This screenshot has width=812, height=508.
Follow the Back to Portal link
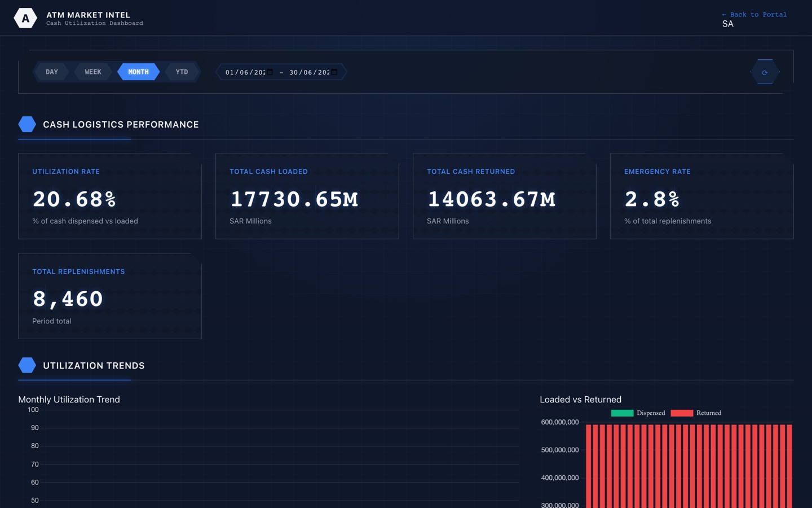[754, 15]
